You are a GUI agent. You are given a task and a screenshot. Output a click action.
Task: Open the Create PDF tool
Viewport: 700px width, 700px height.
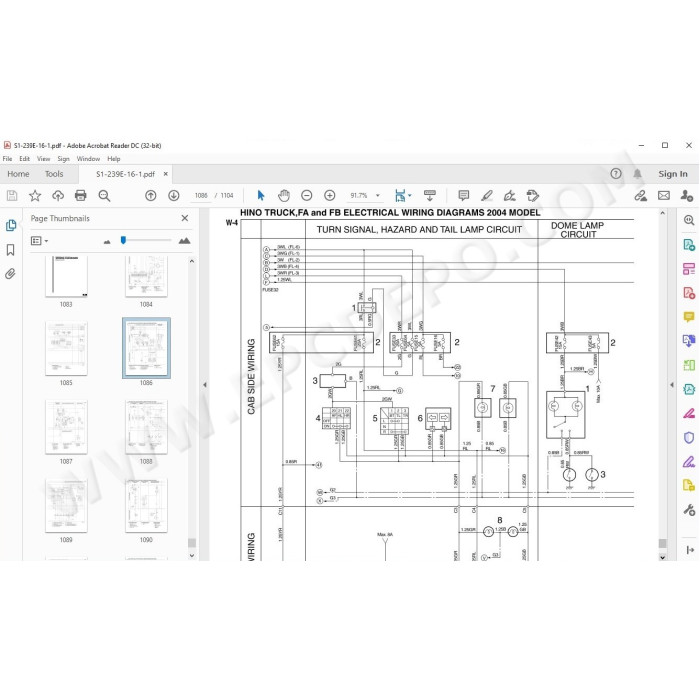point(689,293)
